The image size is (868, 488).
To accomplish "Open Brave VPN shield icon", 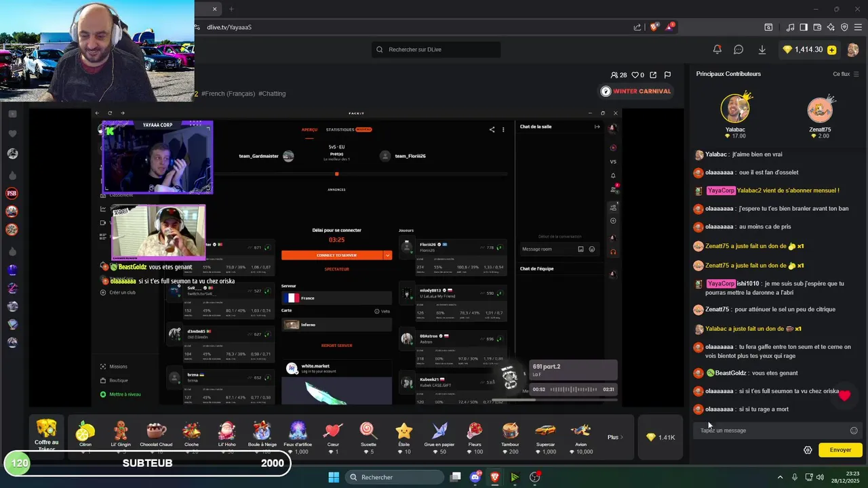I will click(844, 27).
